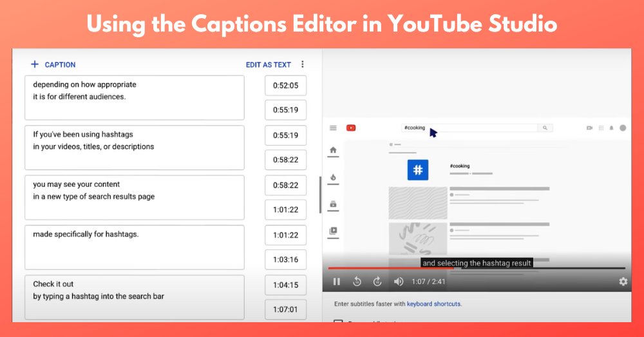The height and width of the screenshot is (337, 644).
Task: Open the keyboard shortcuts link
Action: tap(433, 303)
